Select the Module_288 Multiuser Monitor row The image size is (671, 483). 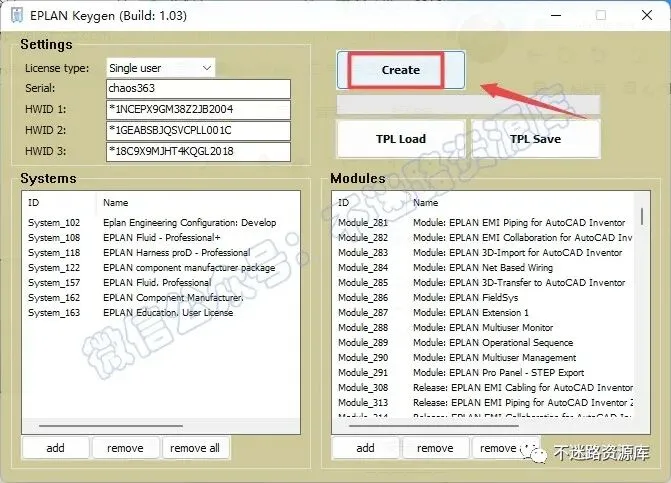click(x=484, y=328)
